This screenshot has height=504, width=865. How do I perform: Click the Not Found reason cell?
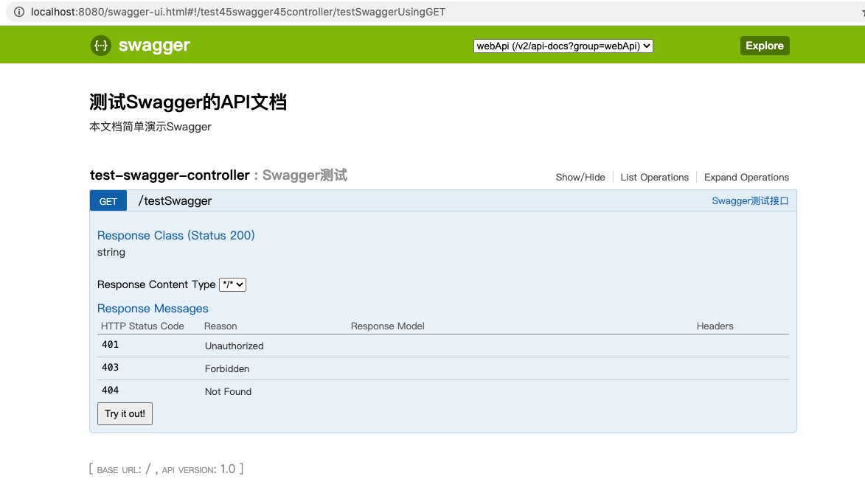[228, 391]
